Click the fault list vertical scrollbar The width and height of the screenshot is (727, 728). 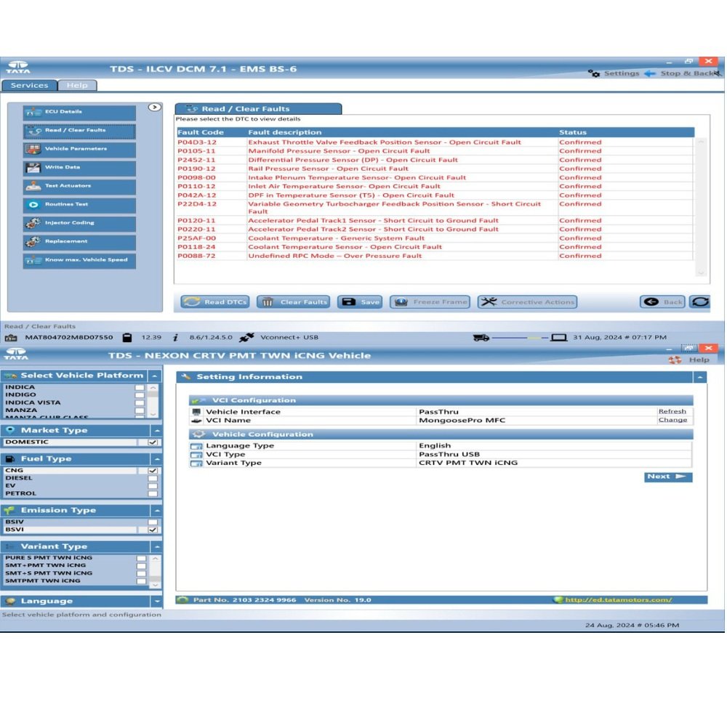pos(701,207)
